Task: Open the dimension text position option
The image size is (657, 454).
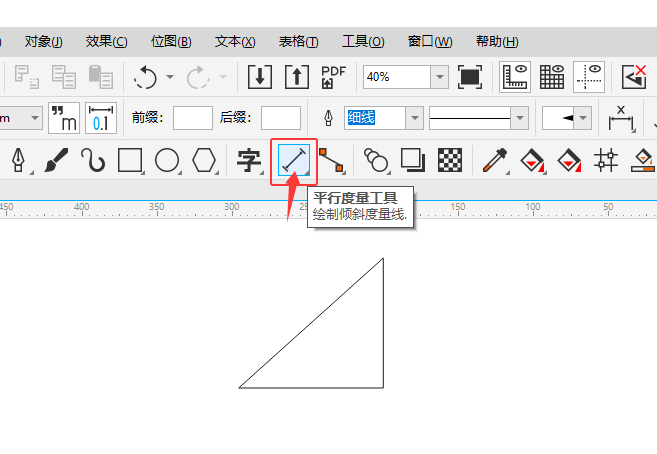Action: [x=621, y=119]
